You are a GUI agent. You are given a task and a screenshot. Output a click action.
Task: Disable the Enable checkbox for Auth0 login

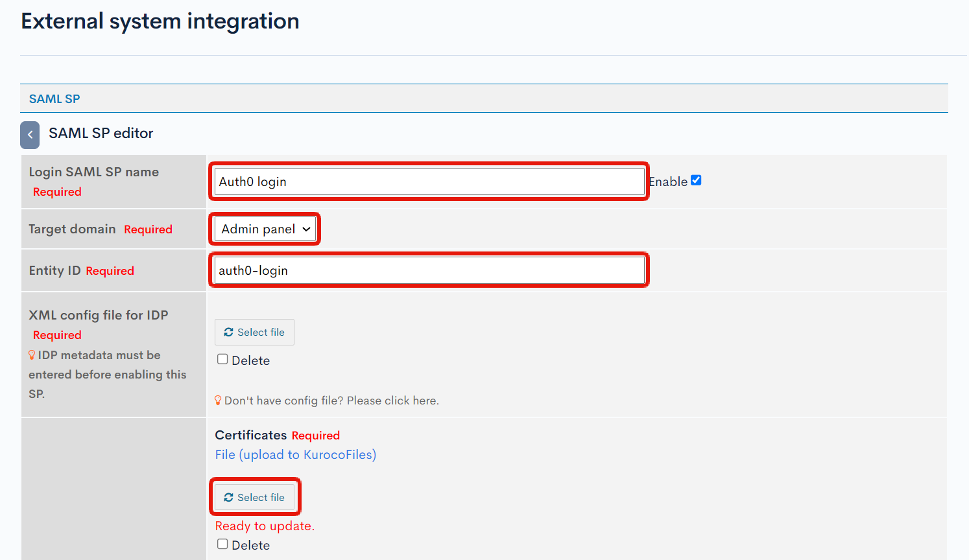pyautogui.click(x=696, y=180)
